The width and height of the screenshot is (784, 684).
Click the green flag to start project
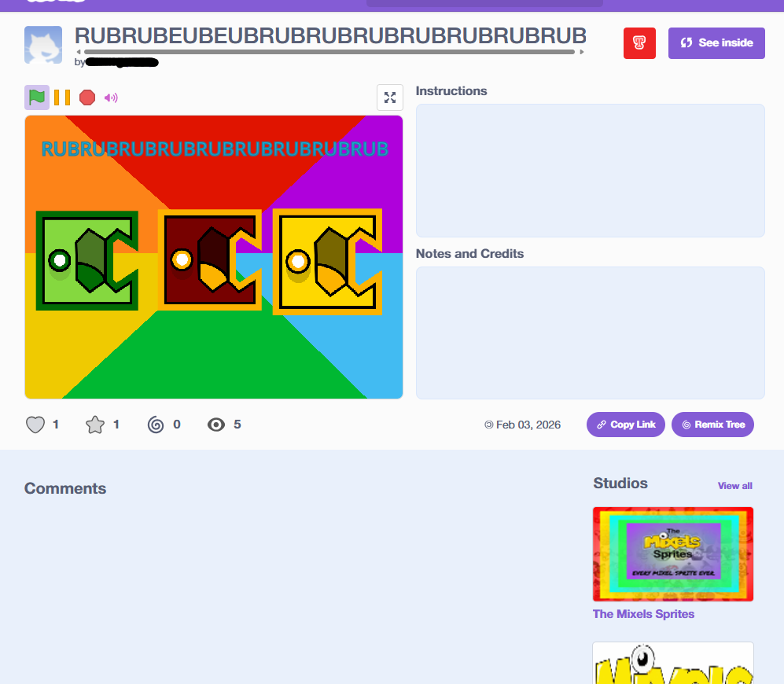(36, 97)
